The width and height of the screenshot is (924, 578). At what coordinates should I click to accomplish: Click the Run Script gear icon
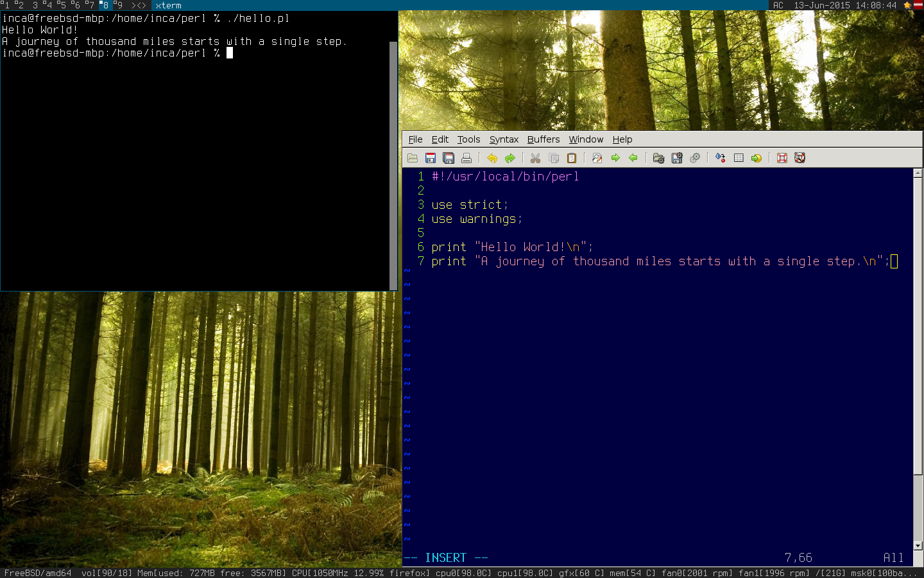[695, 158]
